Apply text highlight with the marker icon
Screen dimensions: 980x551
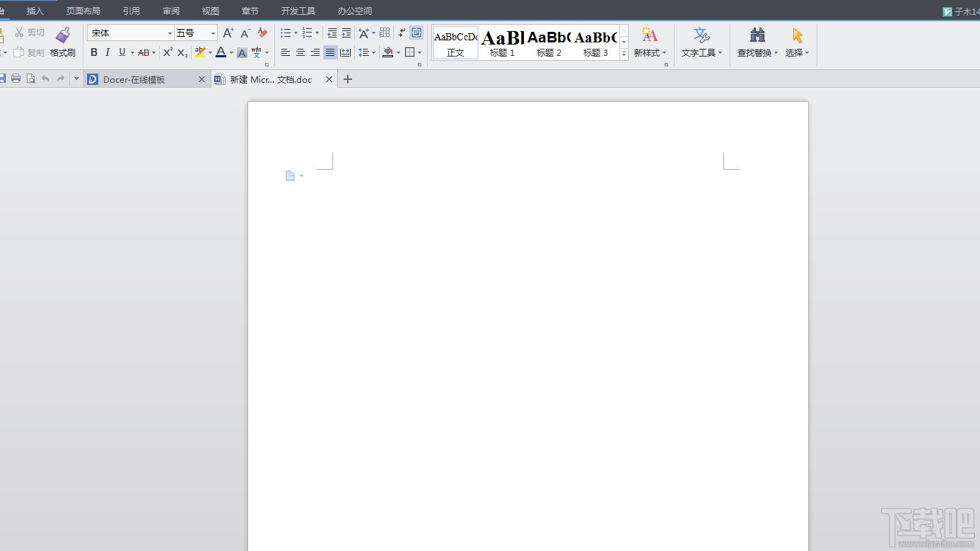click(x=200, y=52)
